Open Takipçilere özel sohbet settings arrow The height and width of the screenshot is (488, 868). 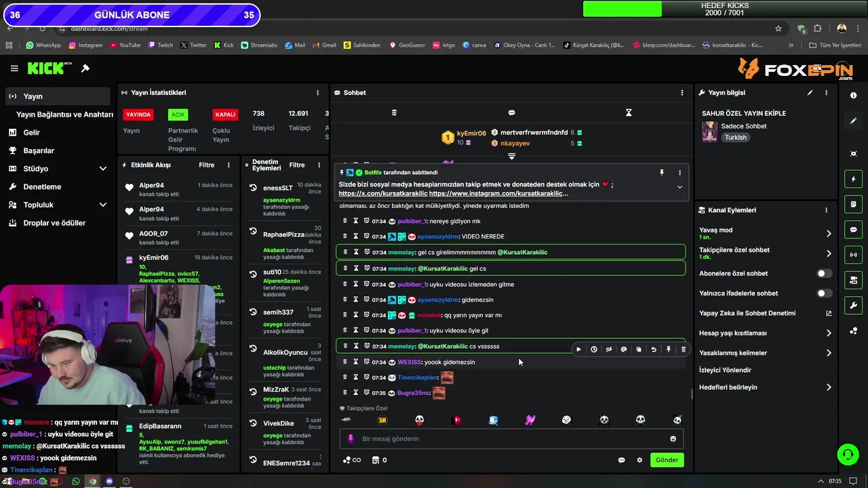tap(829, 253)
